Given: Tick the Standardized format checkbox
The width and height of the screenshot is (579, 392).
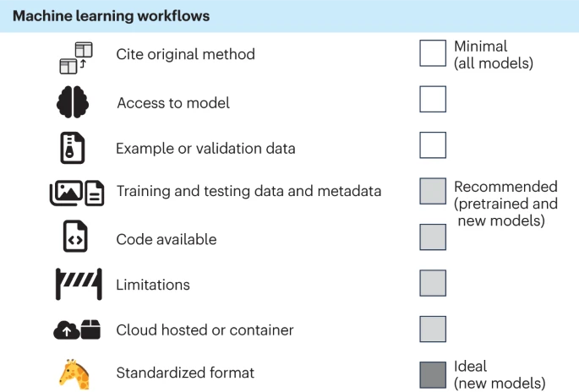Looking at the screenshot, I should coord(433,374).
